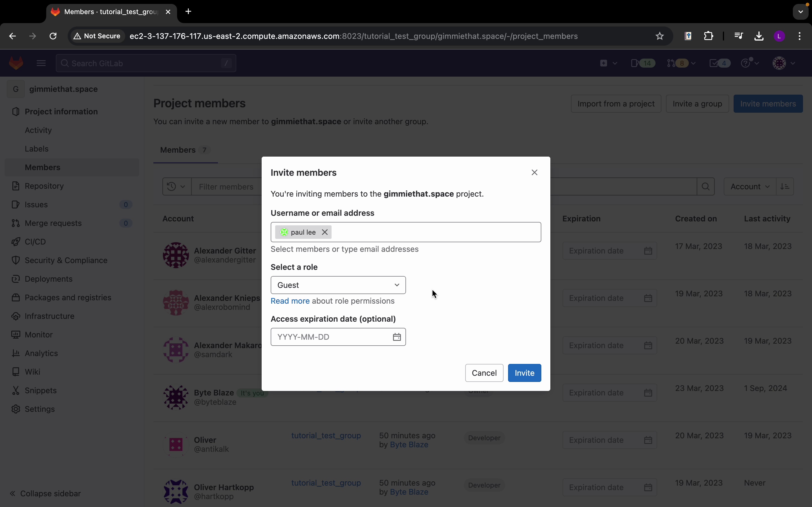Click the search magnifier for members filter
812x507 pixels.
[x=706, y=187]
